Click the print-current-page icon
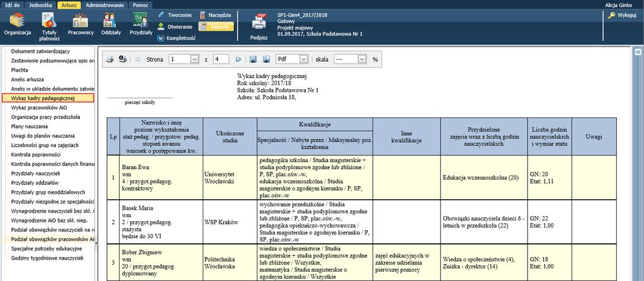The width and height of the screenshot is (644, 281). (122, 59)
